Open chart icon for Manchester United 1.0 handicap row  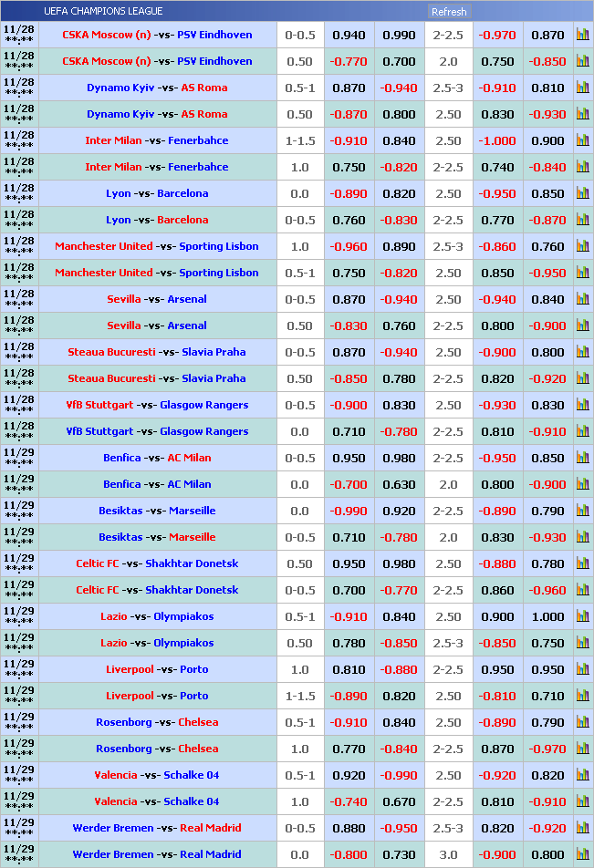click(x=582, y=246)
